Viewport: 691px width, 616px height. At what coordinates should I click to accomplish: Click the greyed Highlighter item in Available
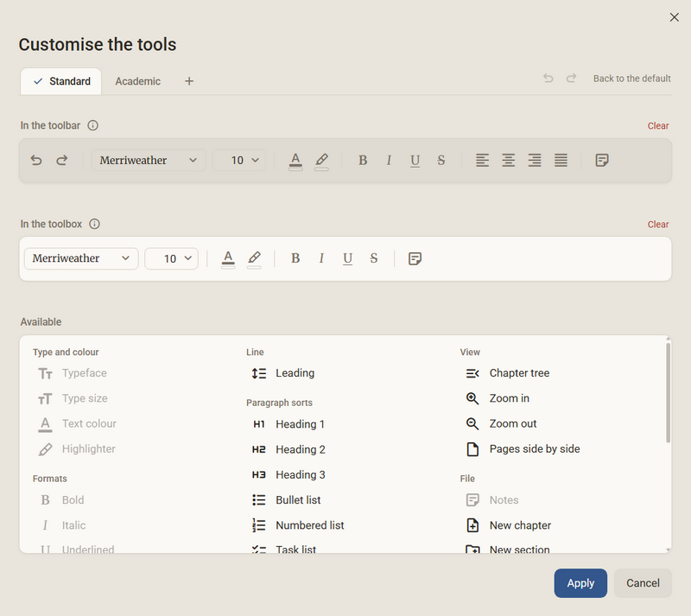[x=76, y=449]
